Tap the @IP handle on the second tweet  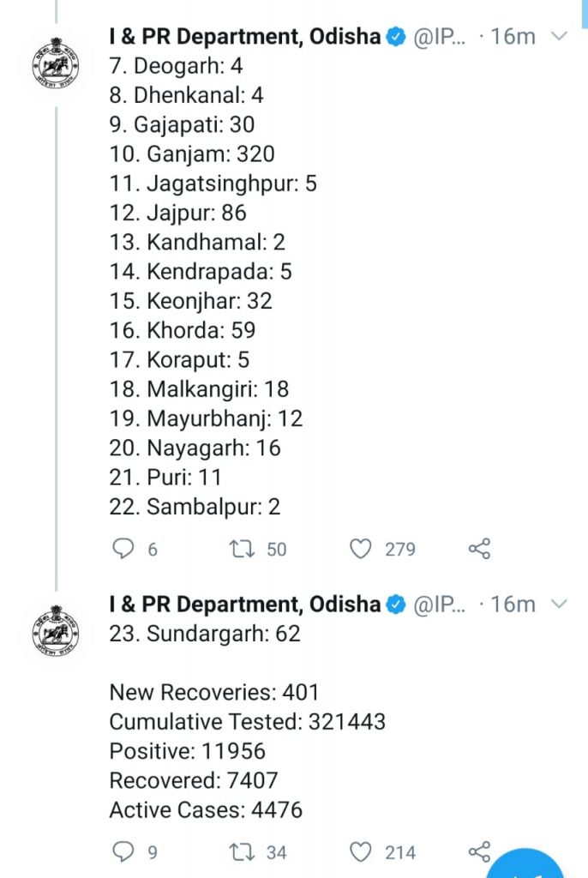[x=439, y=604]
